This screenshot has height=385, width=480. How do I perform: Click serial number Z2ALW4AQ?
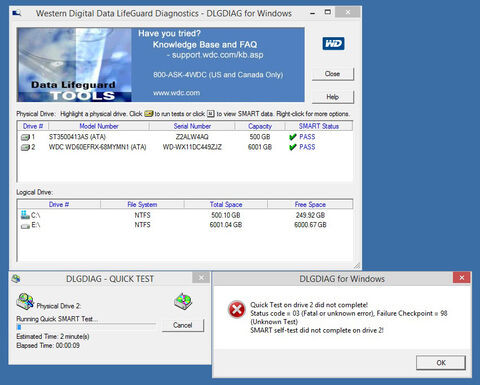click(192, 137)
